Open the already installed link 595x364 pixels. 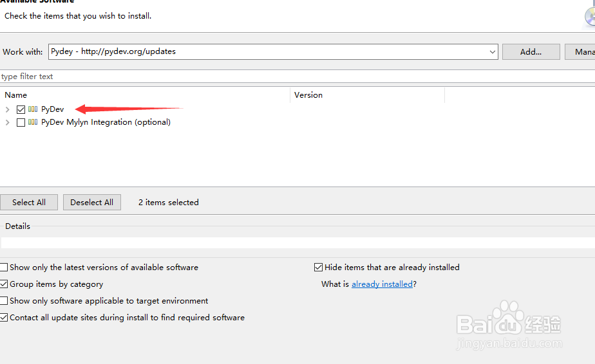click(382, 284)
